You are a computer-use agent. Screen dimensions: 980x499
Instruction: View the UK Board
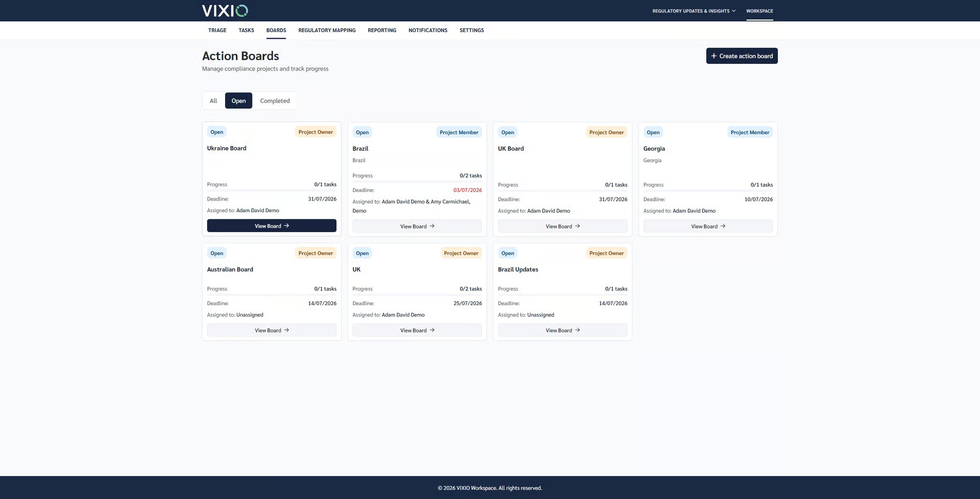[x=562, y=226]
